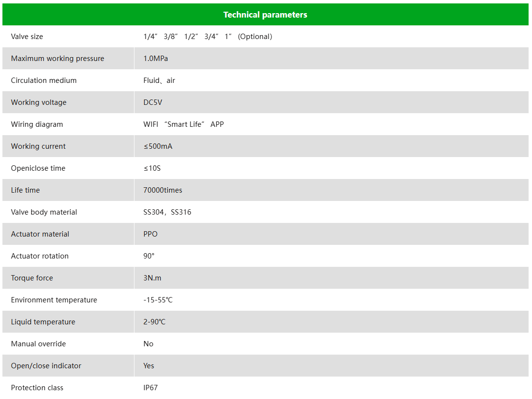Click the Openiclose time label

pos(38,168)
